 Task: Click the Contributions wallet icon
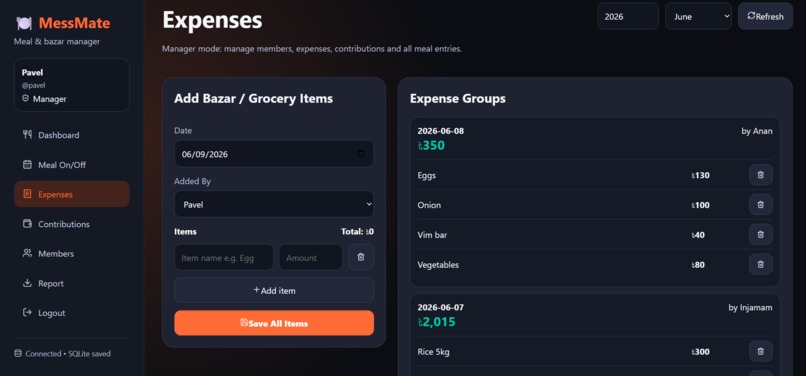27,224
